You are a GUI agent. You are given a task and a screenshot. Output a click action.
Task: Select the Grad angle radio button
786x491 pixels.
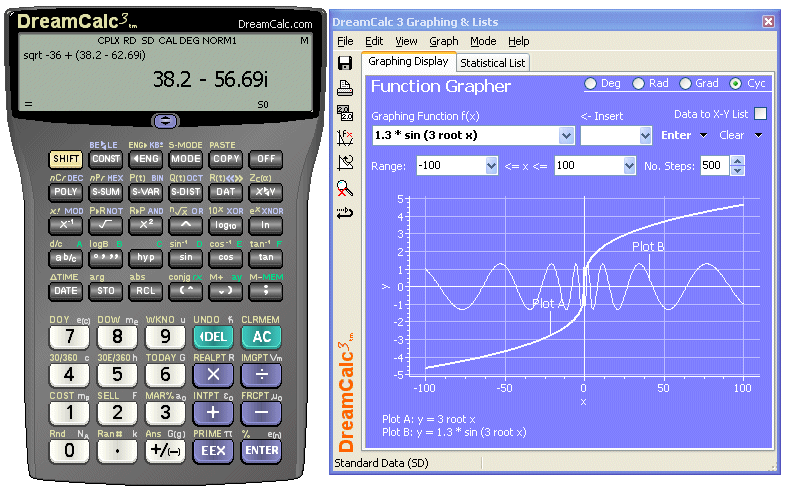[x=685, y=84]
